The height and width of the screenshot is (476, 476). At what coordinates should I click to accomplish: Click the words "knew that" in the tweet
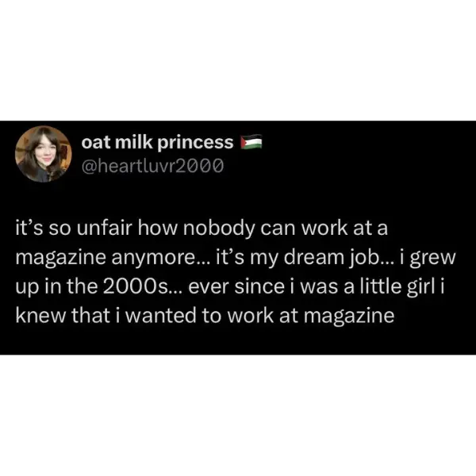click(54, 315)
